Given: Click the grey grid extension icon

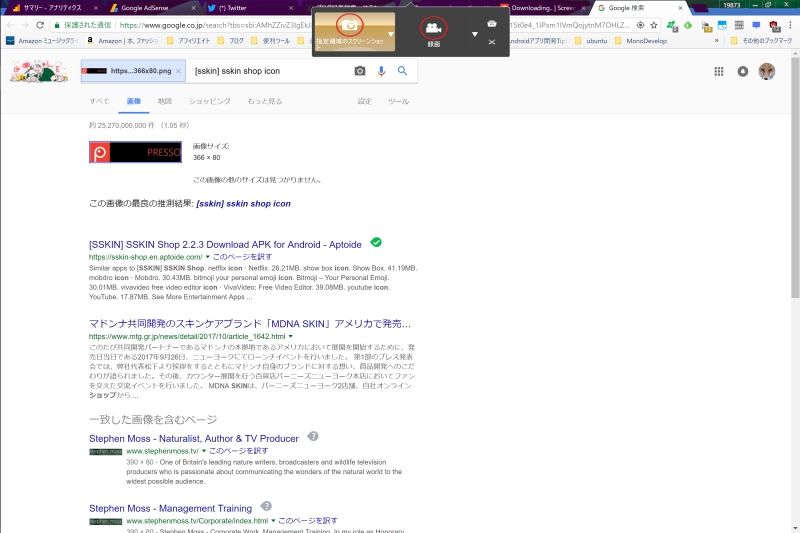Looking at the screenshot, I should coord(739,24).
